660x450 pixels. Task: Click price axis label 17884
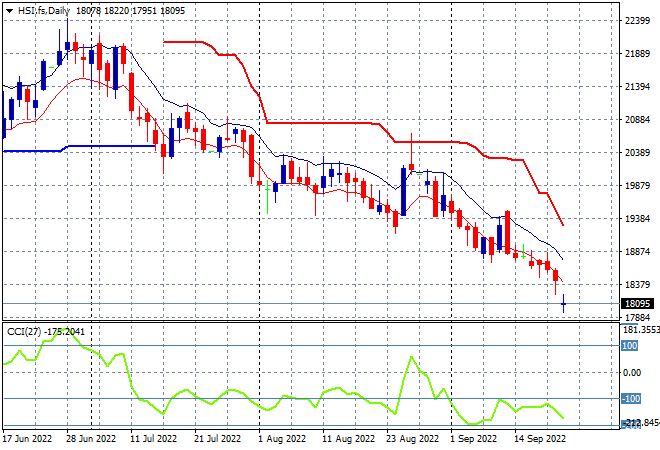point(637,318)
